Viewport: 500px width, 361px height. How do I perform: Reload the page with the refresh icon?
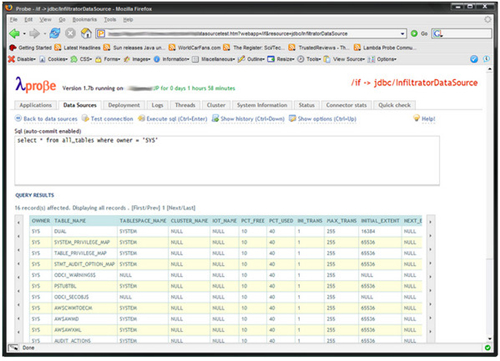click(x=55, y=33)
